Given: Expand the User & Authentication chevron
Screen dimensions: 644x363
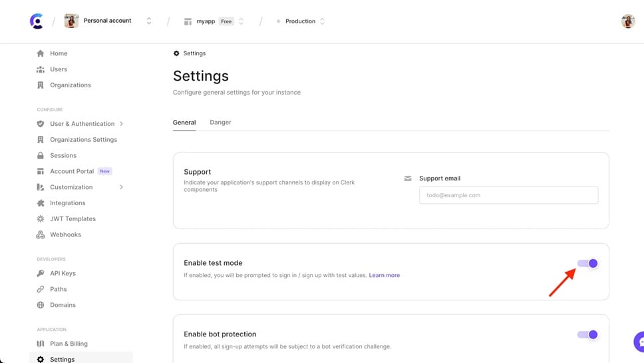Looking at the screenshot, I should tap(121, 124).
